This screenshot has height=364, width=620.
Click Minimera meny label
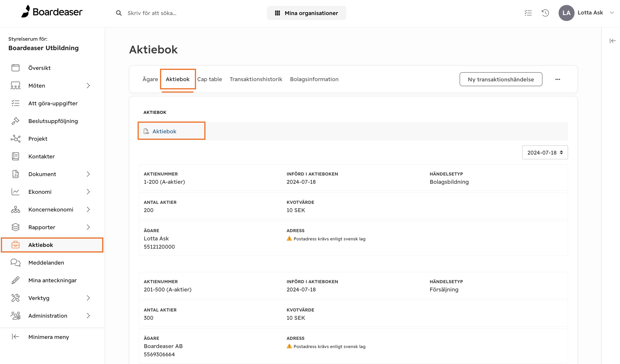(x=49, y=337)
